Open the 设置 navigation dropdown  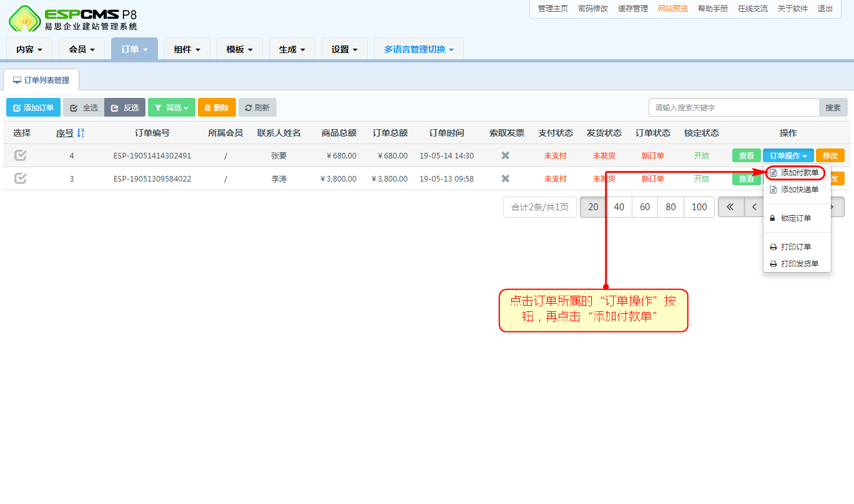point(344,49)
